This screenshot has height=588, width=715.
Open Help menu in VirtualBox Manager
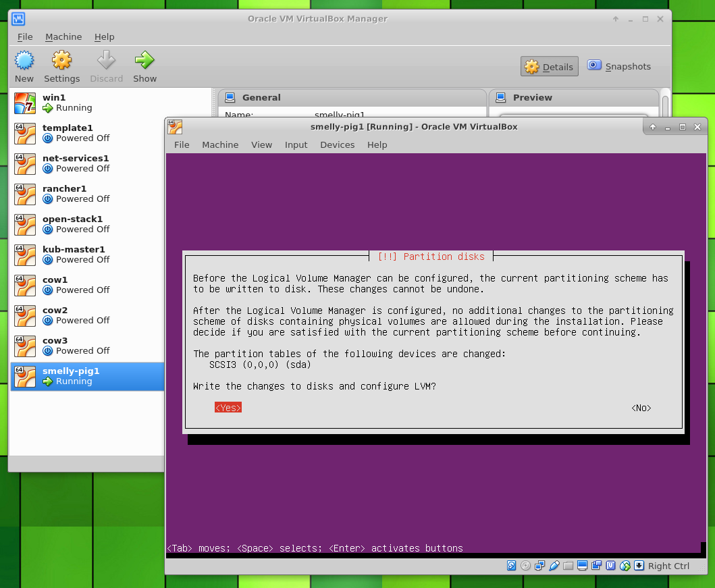[x=105, y=37]
